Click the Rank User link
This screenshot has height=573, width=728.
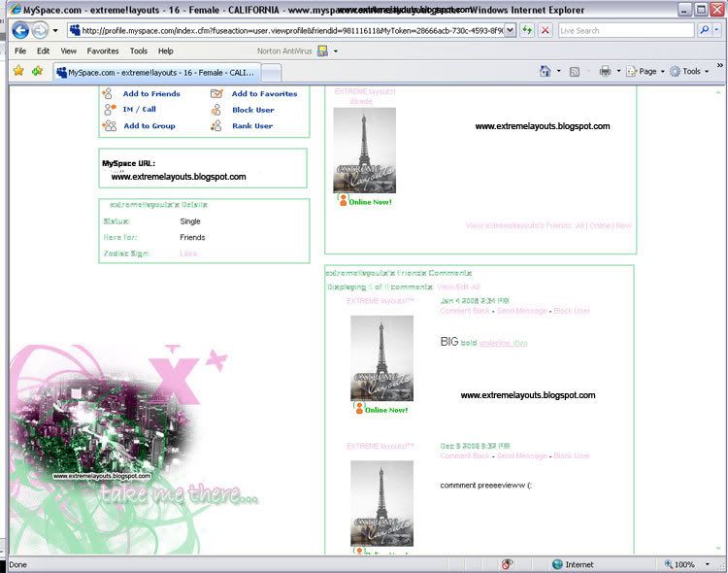(252, 125)
